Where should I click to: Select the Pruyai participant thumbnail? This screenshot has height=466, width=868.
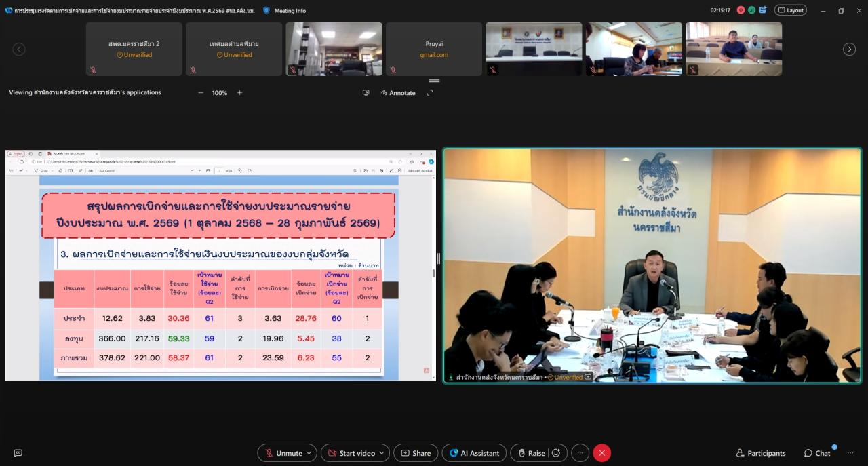434,49
